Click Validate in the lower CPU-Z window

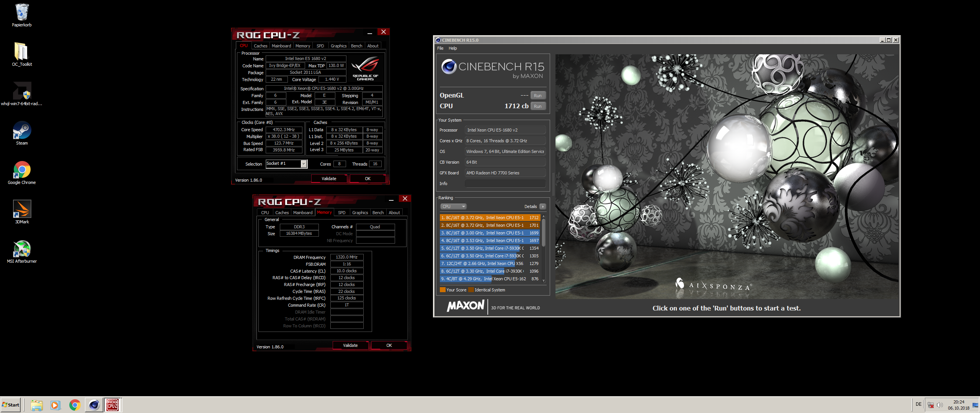(x=350, y=345)
